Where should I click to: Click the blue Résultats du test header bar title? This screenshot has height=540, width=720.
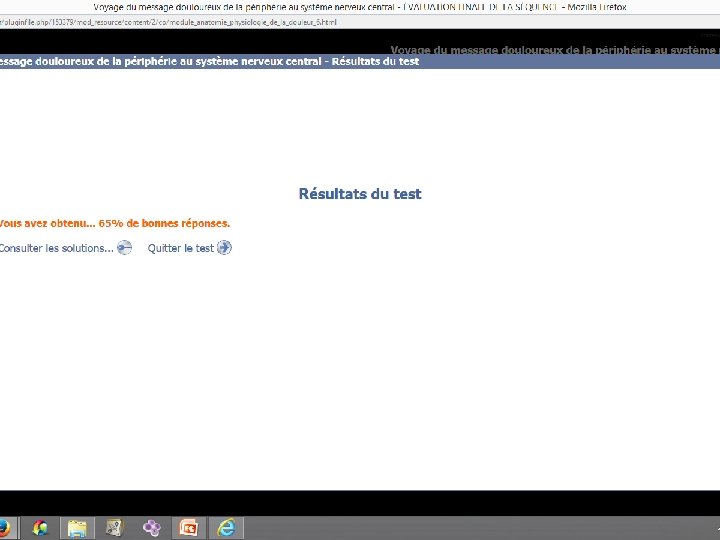[209, 62]
